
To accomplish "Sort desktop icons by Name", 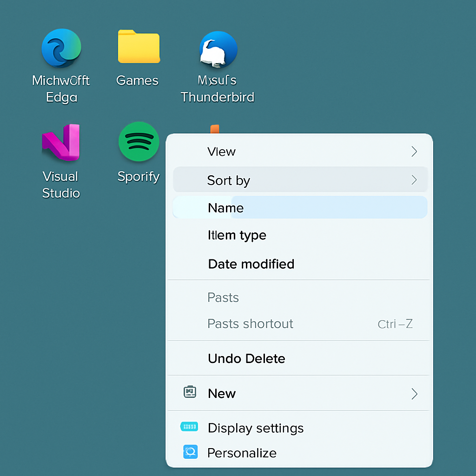I will (300, 207).
